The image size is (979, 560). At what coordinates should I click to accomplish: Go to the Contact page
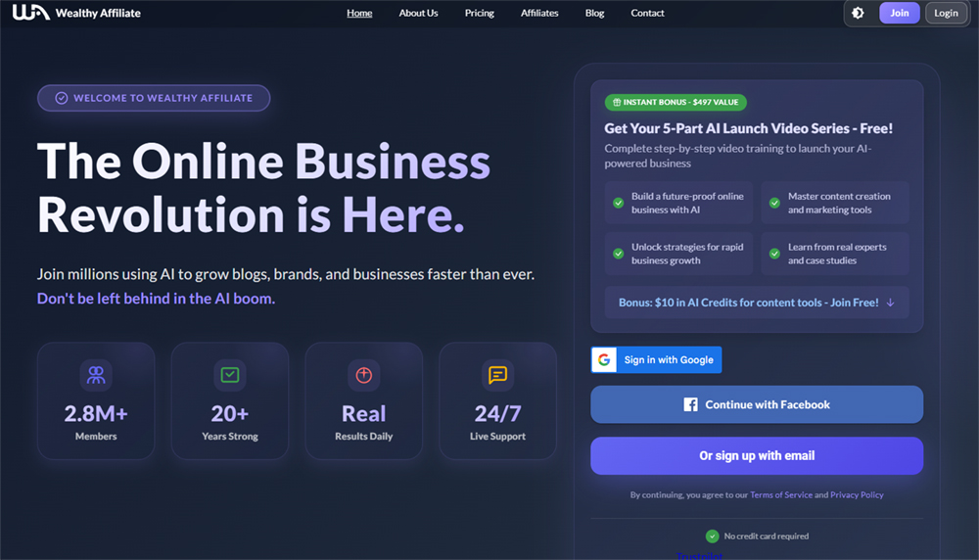click(647, 13)
